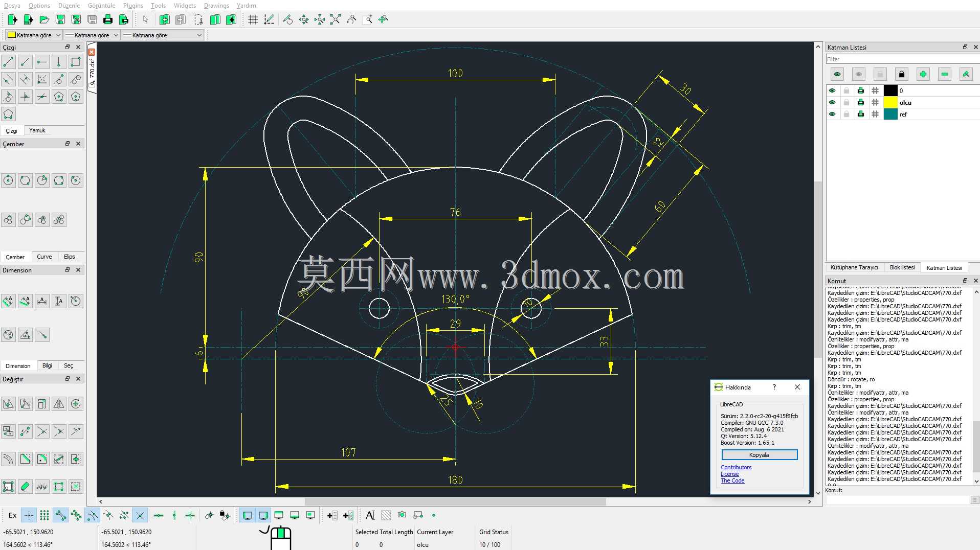Pick the circle center-point tool
Screen dimensions: 980x550
8,180
